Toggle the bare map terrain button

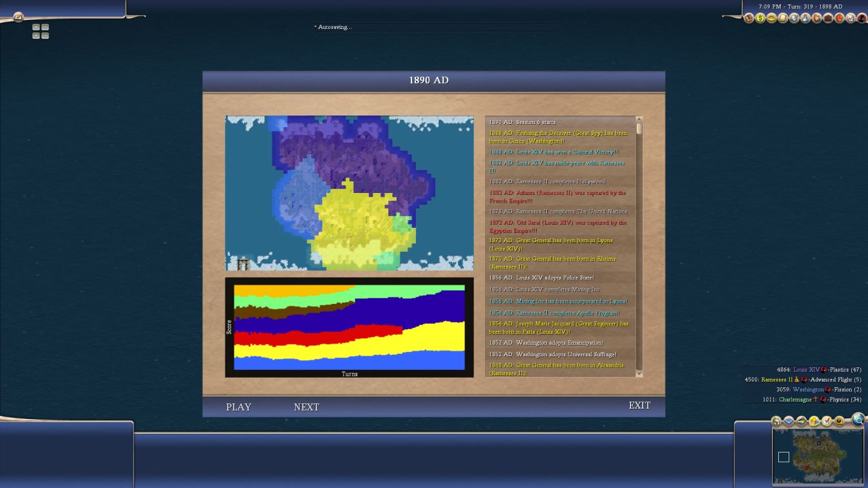point(801,422)
